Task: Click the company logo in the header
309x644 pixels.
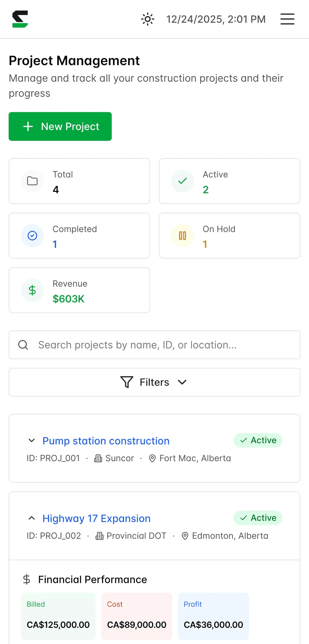Action: pyautogui.click(x=20, y=19)
